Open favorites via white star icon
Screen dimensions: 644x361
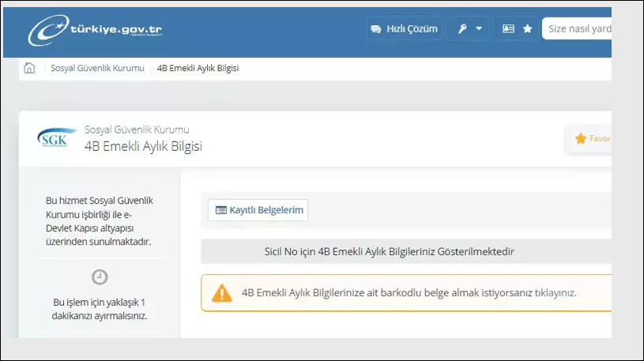[527, 28]
